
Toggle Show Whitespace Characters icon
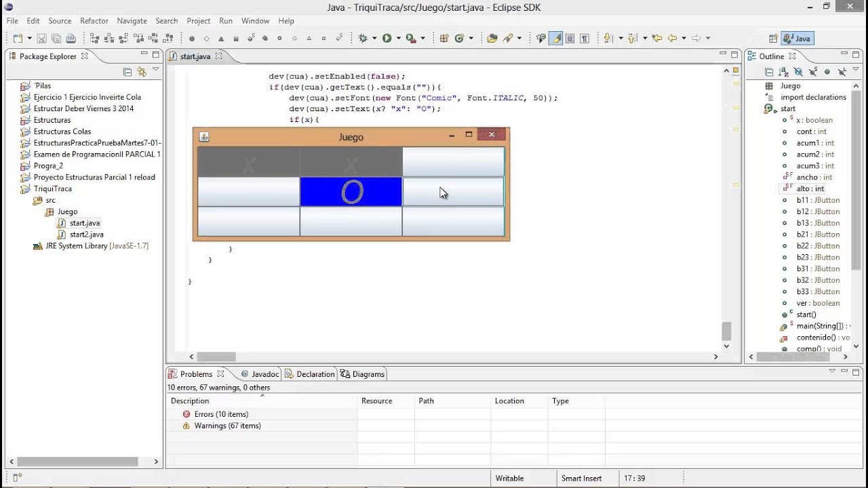585,39
